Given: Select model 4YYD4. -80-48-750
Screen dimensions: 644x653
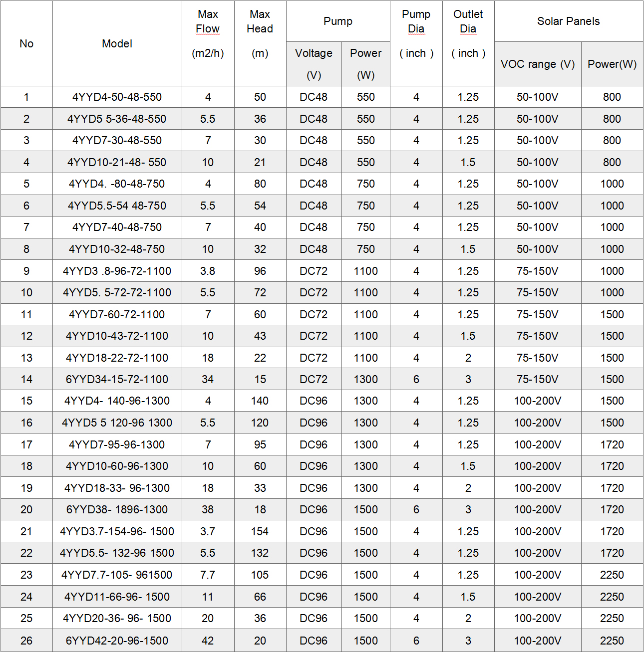Looking at the screenshot, I should (x=117, y=184).
